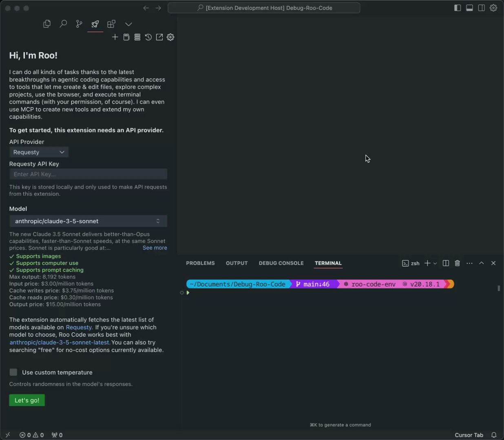Click 'Output price: $15.00/million tokens' text
Image resolution: width=504 pixels, height=440 pixels.
(55, 304)
